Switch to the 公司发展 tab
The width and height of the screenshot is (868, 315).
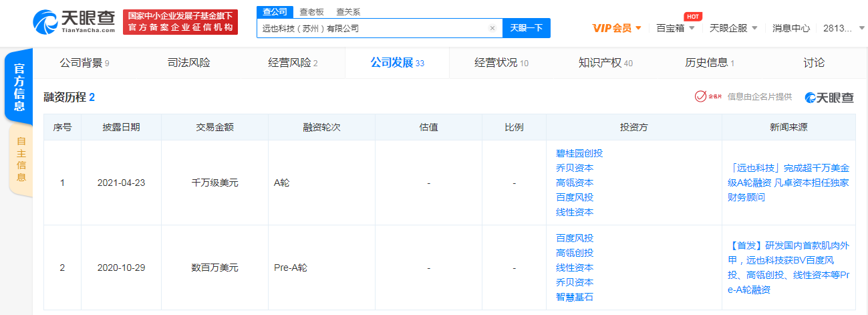397,63
